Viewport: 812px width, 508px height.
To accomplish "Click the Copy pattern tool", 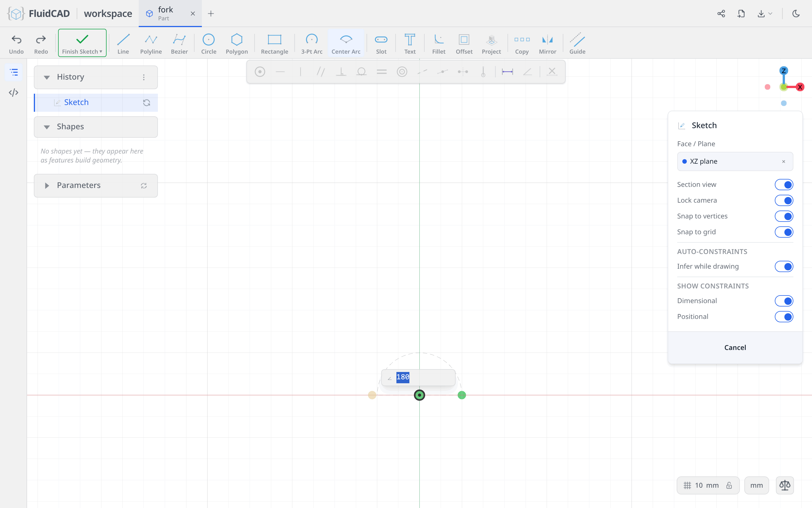I will click(x=521, y=43).
